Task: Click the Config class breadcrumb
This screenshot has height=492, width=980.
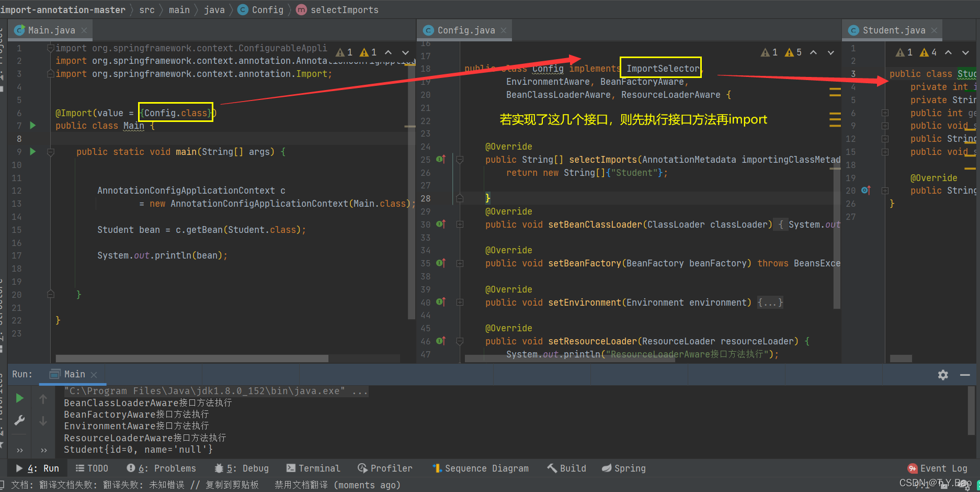Action: coord(260,10)
